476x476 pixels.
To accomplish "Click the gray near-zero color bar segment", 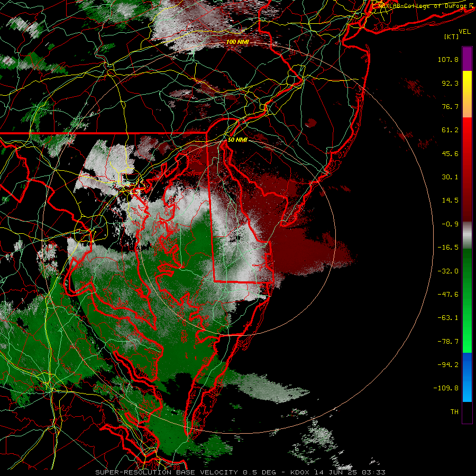I will (x=467, y=235).
